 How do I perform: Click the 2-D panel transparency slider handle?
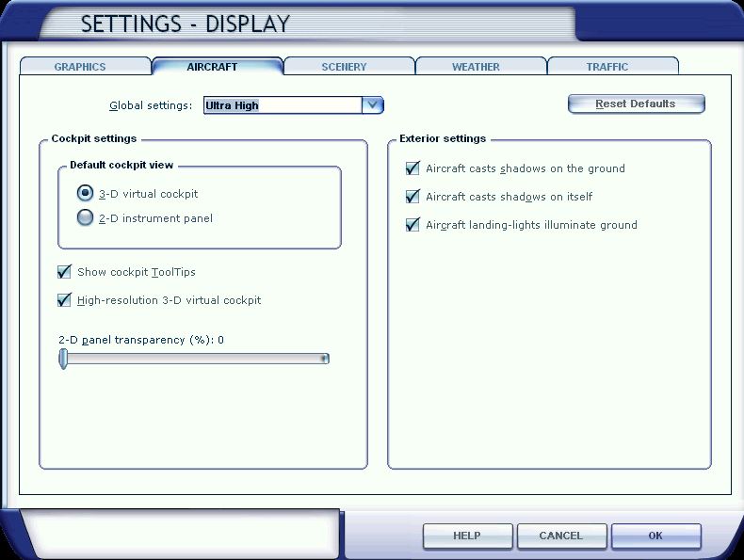(63, 359)
